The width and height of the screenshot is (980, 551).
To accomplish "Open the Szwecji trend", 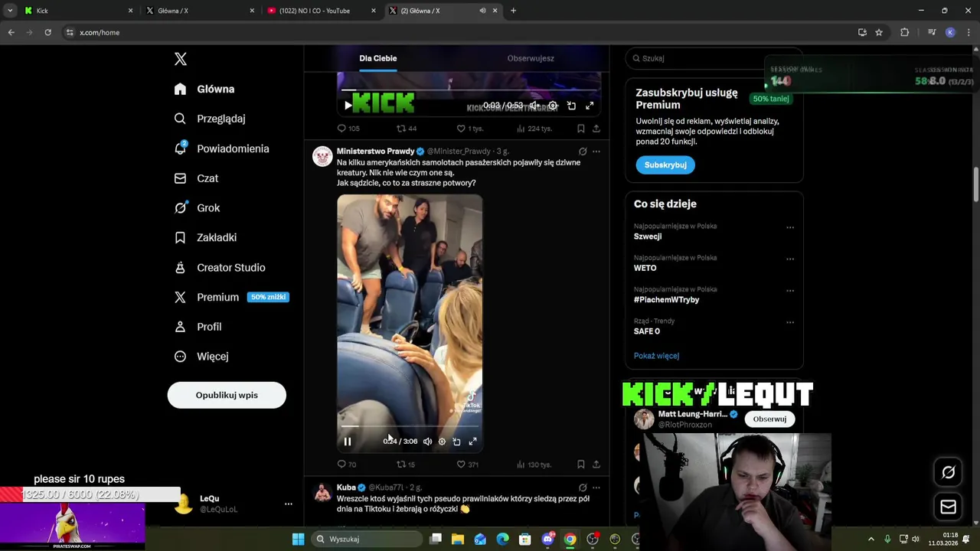I will click(x=648, y=236).
